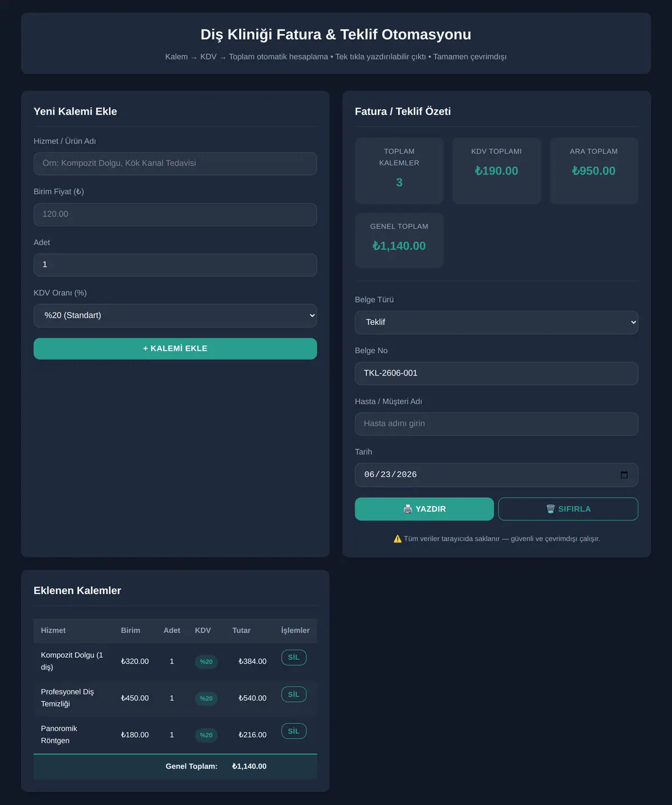Viewport: 672px width, 805px height.
Task: Delete the Panoromik Röntgen item via SİL
Action: 294,731
